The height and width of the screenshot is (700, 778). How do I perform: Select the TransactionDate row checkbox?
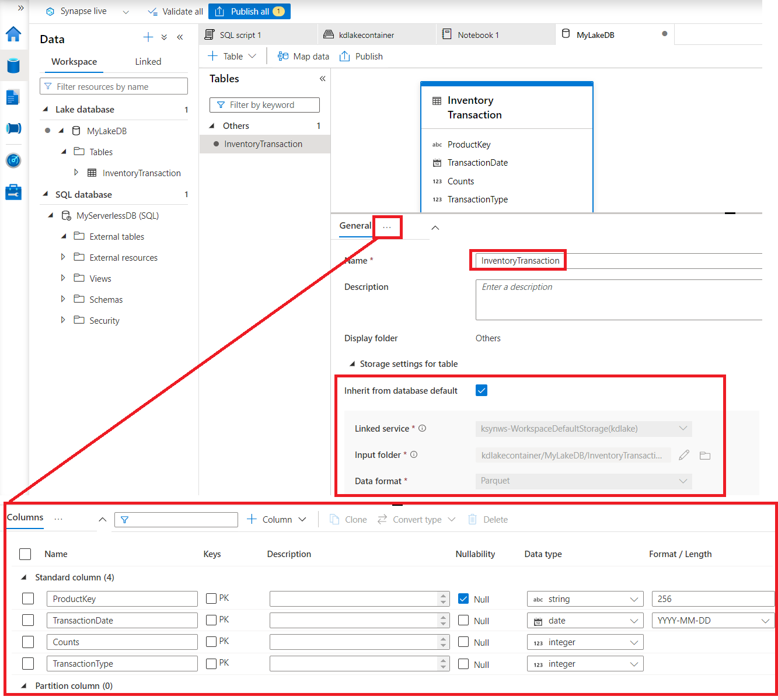(28, 620)
